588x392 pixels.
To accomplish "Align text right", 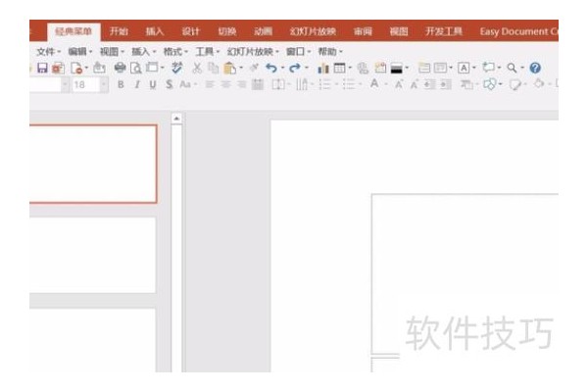I will 242,84.
